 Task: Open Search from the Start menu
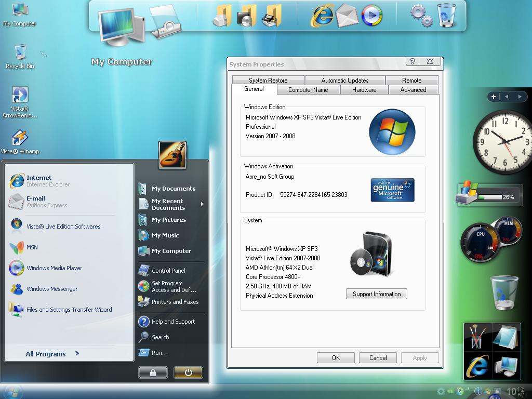click(154, 337)
